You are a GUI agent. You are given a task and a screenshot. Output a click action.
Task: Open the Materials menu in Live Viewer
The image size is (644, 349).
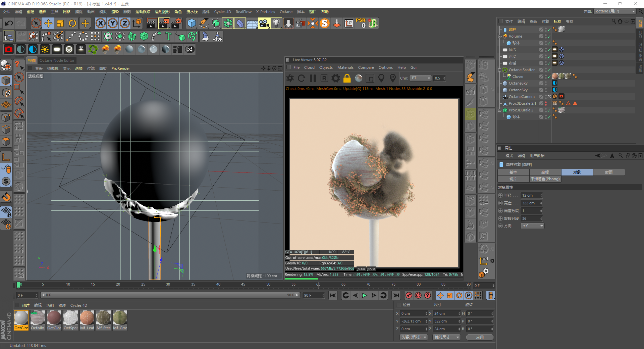click(x=345, y=67)
